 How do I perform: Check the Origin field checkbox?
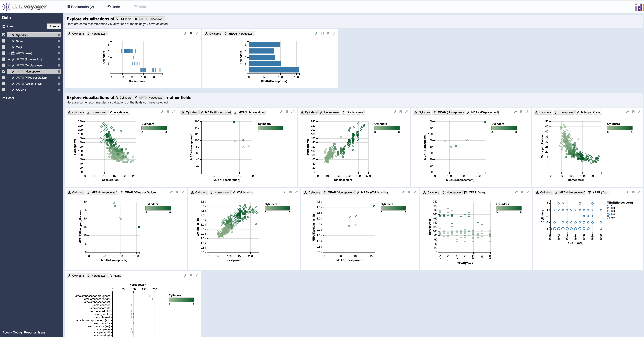click(x=4, y=47)
